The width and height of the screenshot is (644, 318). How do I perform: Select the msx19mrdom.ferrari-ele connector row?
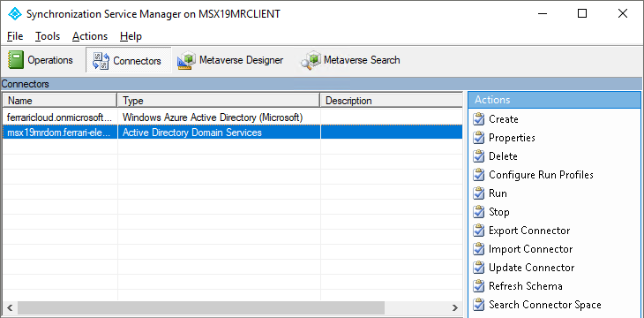pyautogui.click(x=233, y=132)
